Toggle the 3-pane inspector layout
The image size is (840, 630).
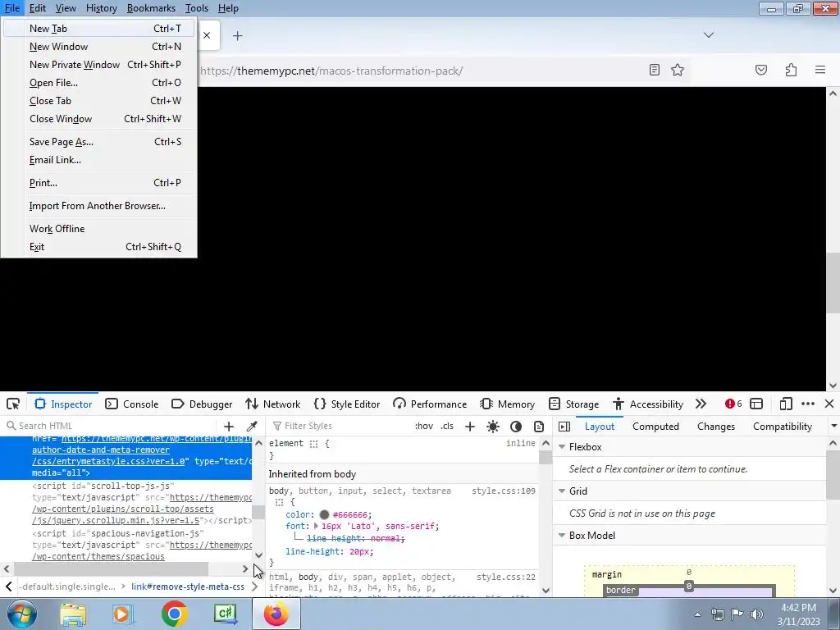(x=564, y=427)
